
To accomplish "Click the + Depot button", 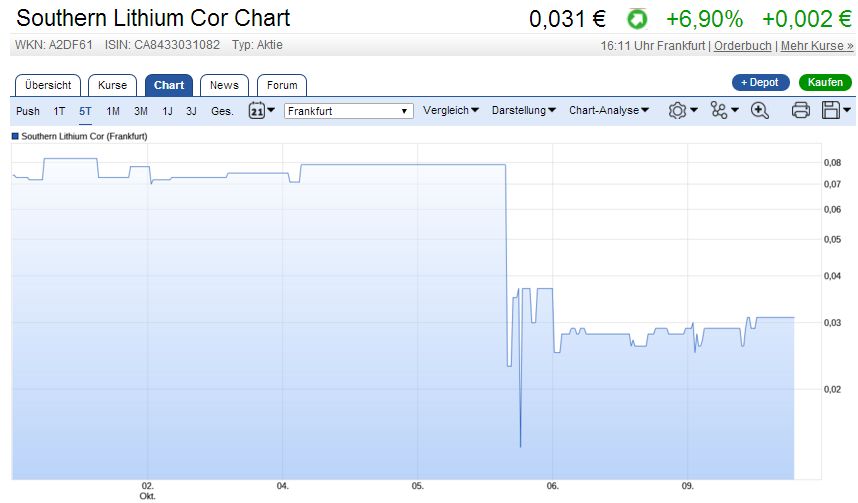I will (761, 83).
